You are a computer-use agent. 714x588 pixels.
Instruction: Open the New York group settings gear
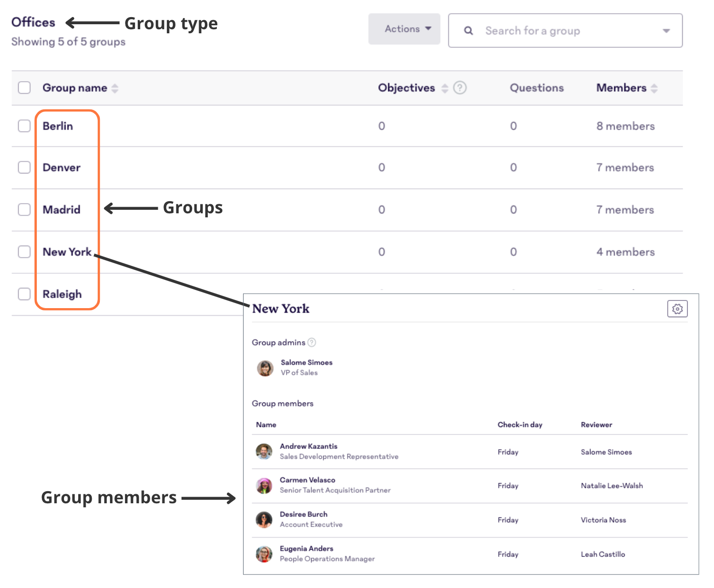(677, 309)
